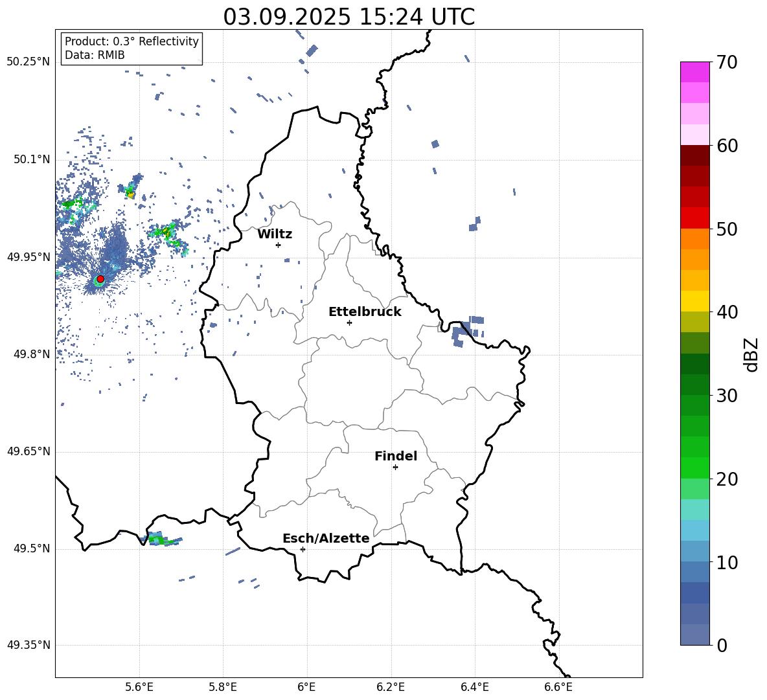Click the title 03.09.2025 15:24 UTC
The image size is (767, 700).
tap(349, 17)
